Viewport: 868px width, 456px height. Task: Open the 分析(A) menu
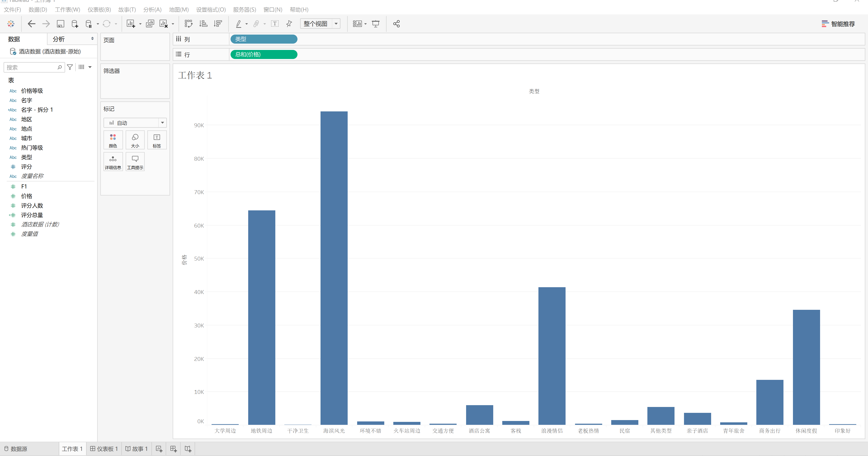[152, 9]
